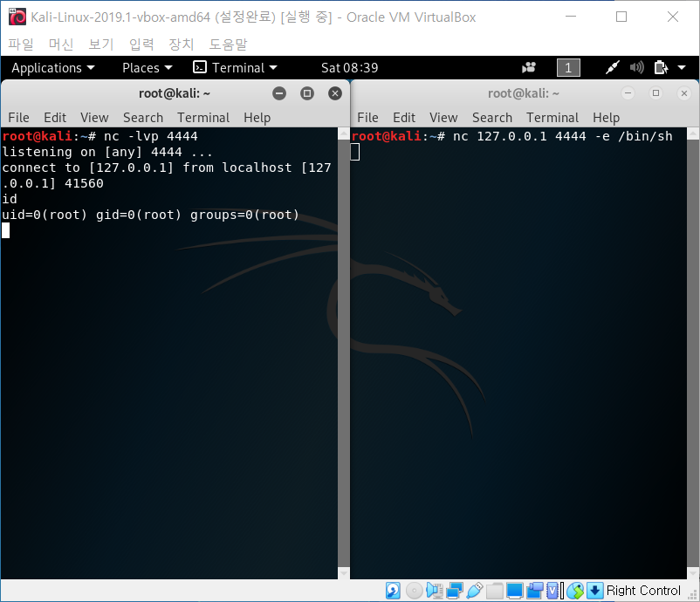Click the Right Control host key label
This screenshot has height=602, width=700.
coord(643,591)
